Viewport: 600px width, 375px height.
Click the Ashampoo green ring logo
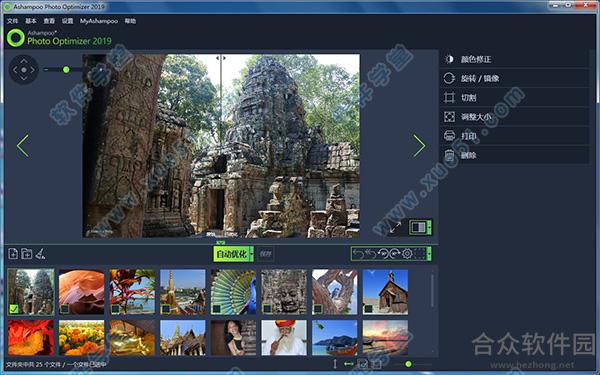(16, 38)
